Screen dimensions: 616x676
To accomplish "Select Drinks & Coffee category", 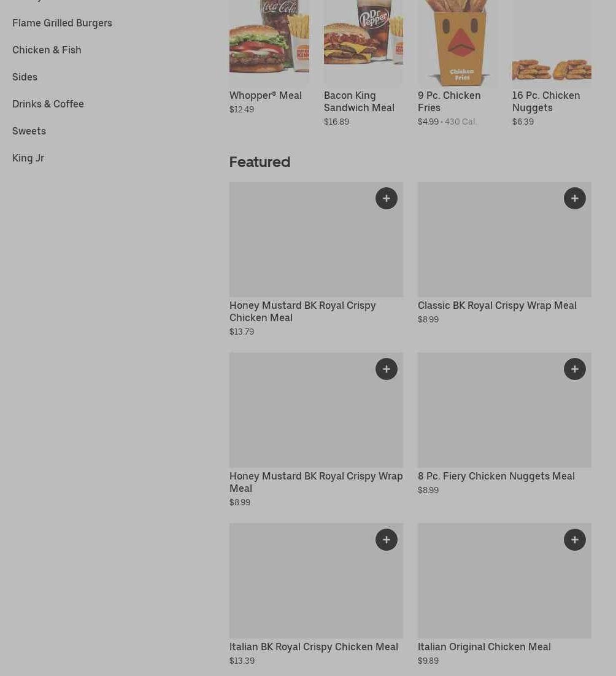I will [48, 104].
